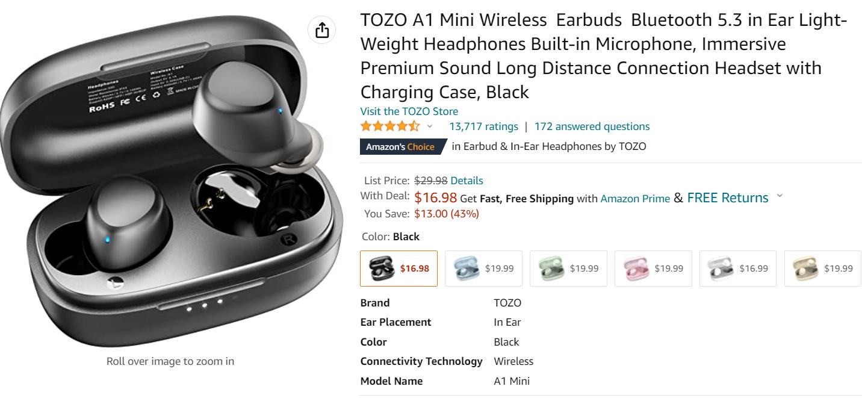Select the Black color swatch at $16.98

(x=398, y=268)
